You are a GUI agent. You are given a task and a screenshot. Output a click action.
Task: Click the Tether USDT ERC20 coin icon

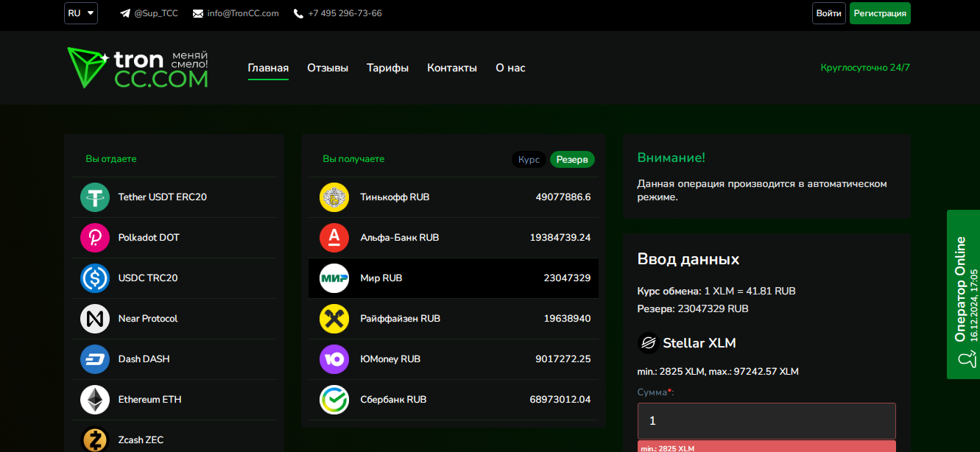(x=95, y=197)
